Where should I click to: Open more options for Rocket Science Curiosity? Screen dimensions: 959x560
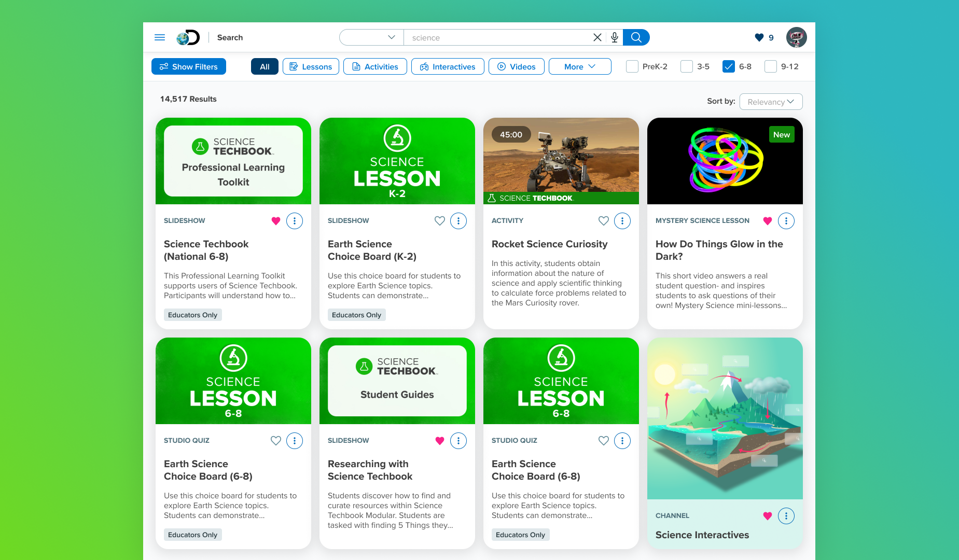(622, 221)
